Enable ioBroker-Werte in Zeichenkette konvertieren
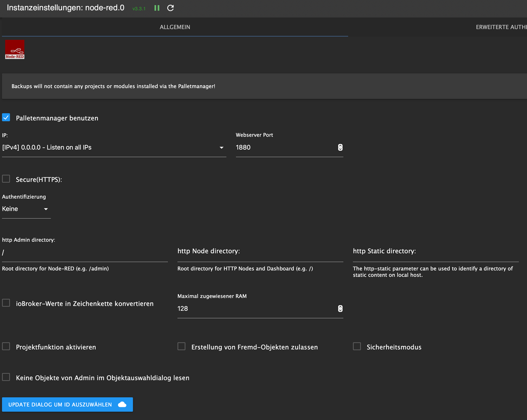 (x=6, y=303)
